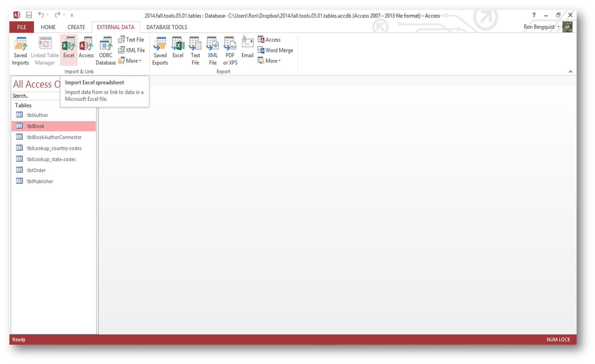This screenshot has width=595, height=364.
Task: Open the Customize Quick Access Toolbar dropdown
Action: click(72, 16)
